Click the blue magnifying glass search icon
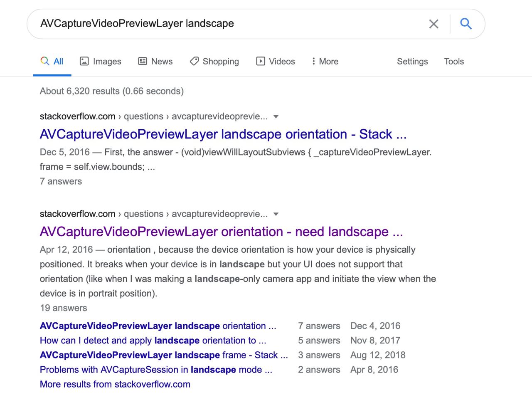This screenshot has width=532, height=400. coord(466,24)
